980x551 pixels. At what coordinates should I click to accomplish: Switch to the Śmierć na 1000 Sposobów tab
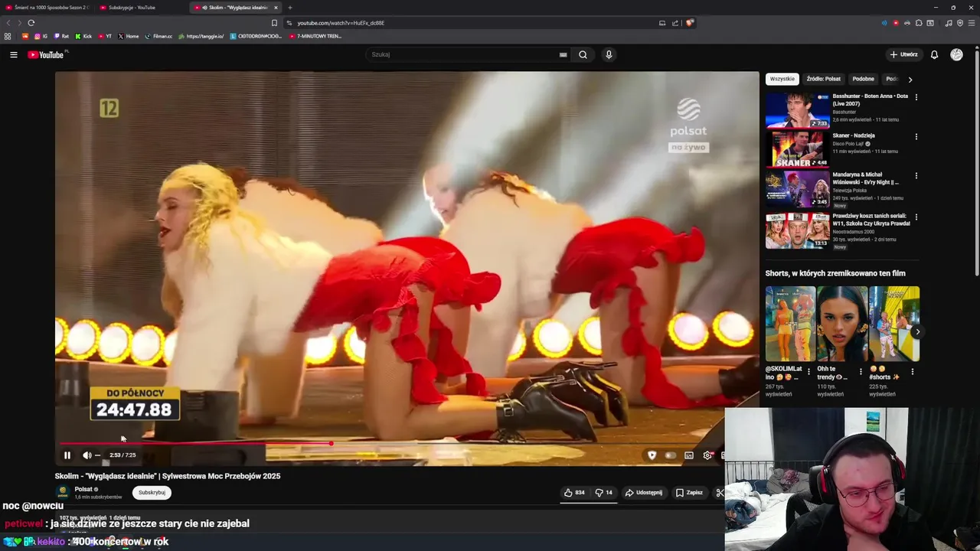click(x=47, y=7)
